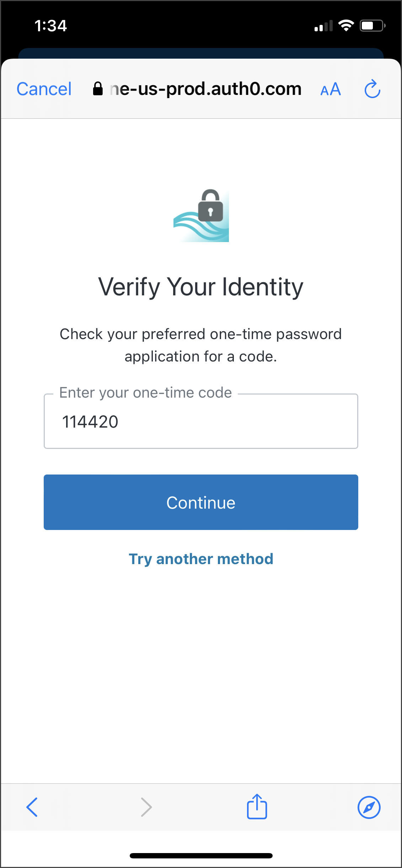The image size is (402, 868).
Task: Tap the 1:34 clock in status bar
Action: pyautogui.click(x=50, y=26)
